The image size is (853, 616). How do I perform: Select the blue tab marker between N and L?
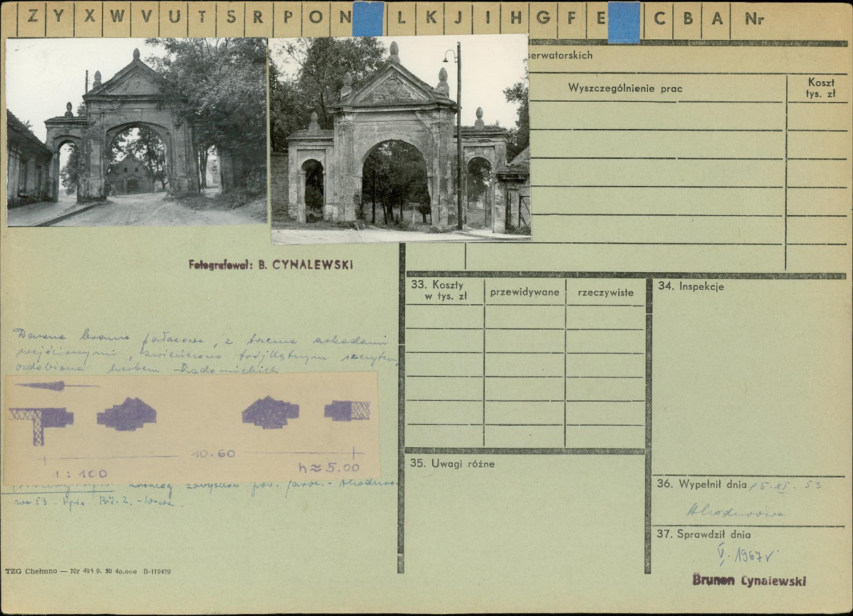coord(368,19)
